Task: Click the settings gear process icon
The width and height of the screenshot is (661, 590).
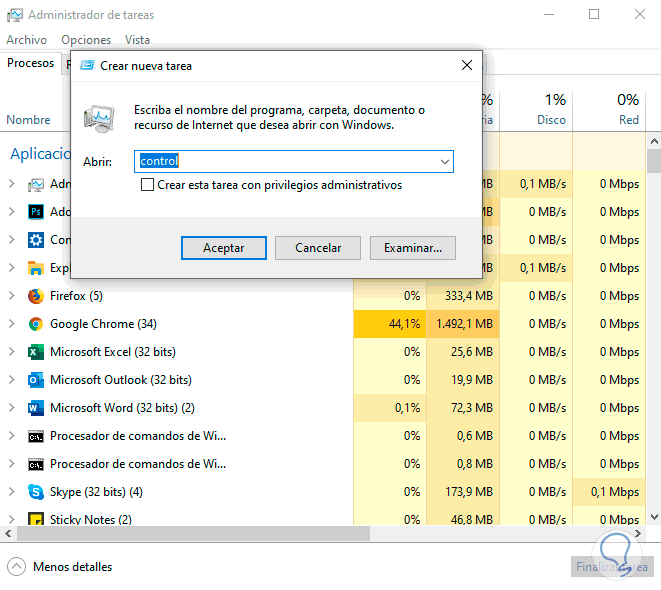Action: pyautogui.click(x=36, y=240)
